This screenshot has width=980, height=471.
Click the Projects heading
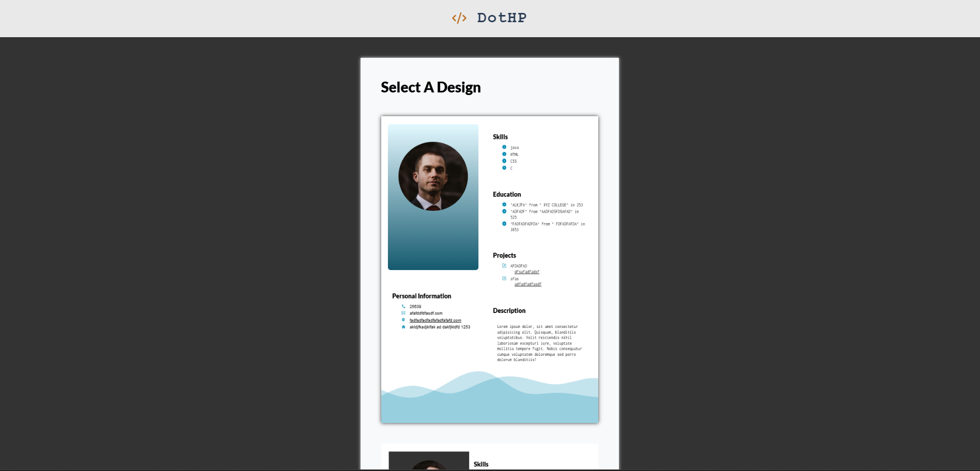(x=504, y=255)
